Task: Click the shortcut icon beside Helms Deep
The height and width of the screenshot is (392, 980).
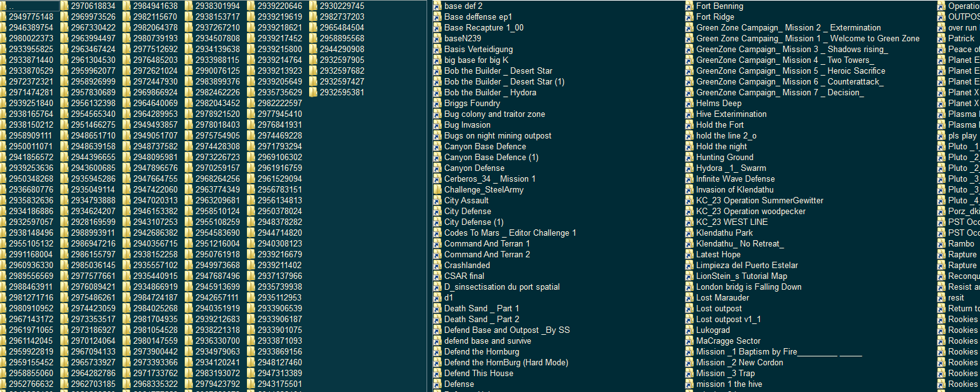Action: [x=690, y=103]
